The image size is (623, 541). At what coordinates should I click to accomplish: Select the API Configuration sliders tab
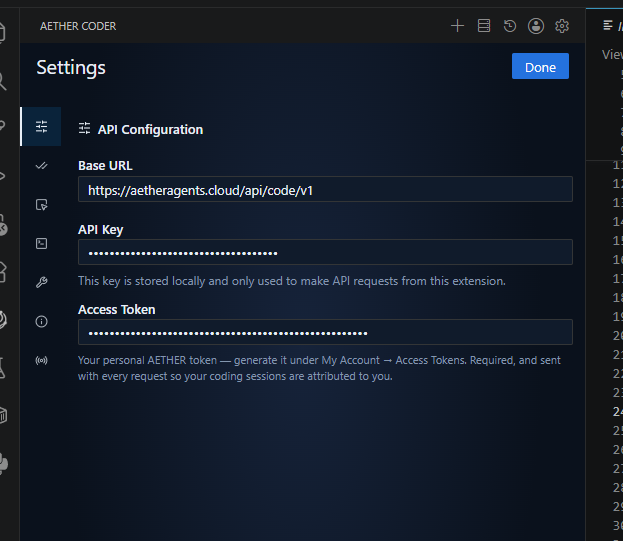[x=41, y=127]
